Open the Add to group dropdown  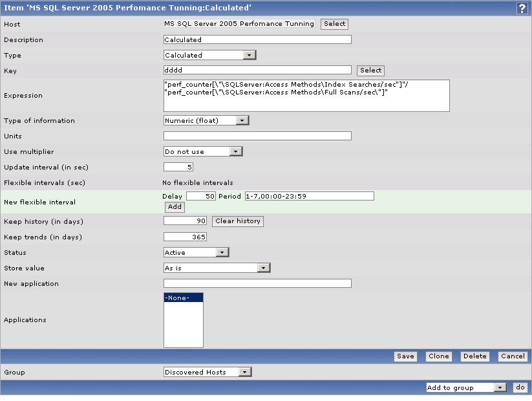(466, 387)
